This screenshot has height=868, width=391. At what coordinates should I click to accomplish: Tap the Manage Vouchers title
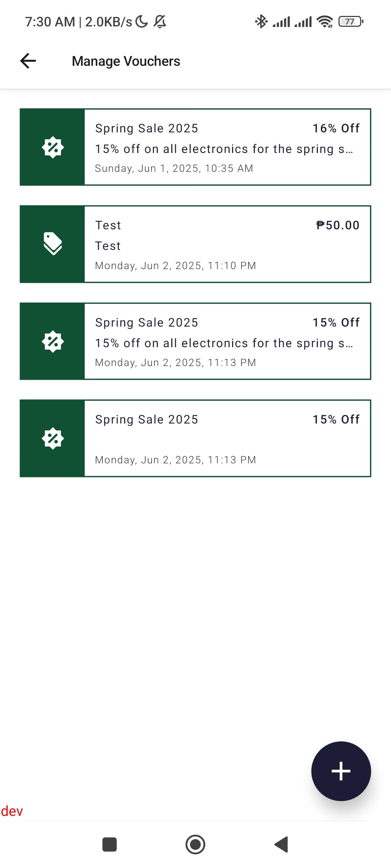(126, 61)
